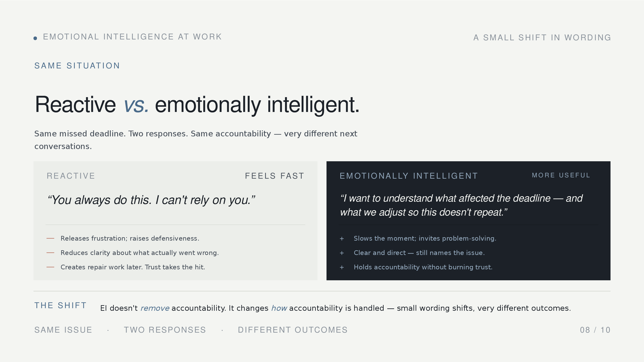Click the "A SMALL SHIFT IN WORDING" header text
644x362 pixels.
(542, 38)
